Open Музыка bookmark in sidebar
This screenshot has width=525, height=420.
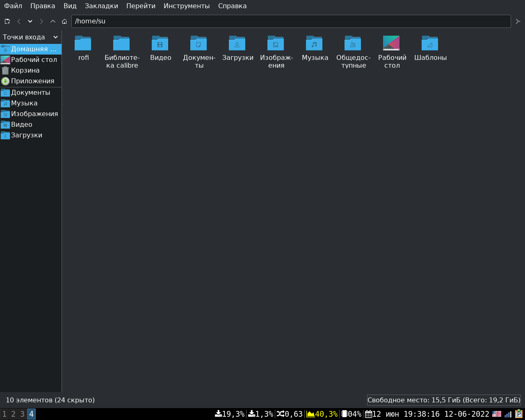click(31, 103)
